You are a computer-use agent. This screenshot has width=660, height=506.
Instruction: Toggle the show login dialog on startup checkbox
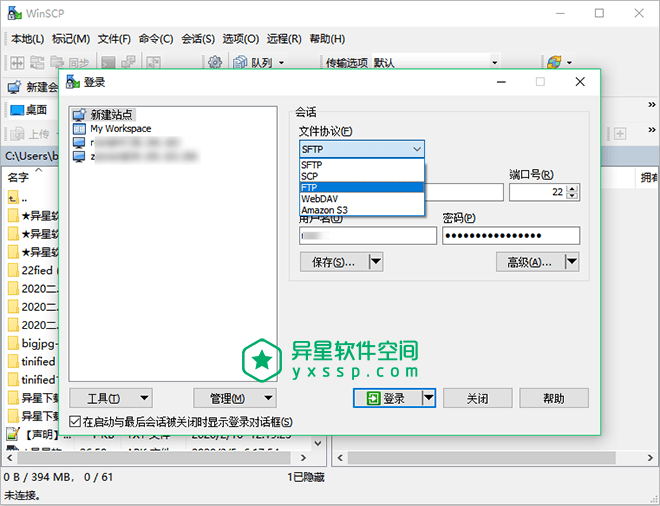75,422
